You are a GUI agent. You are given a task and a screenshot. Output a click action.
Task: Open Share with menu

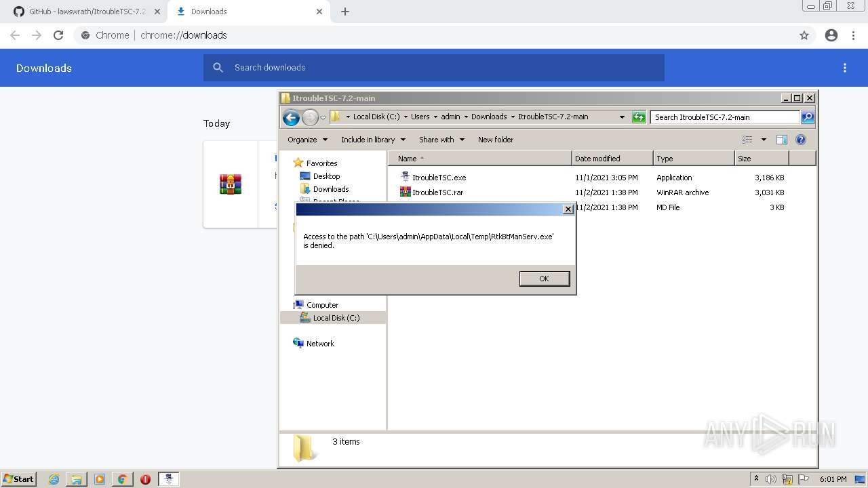(x=441, y=140)
